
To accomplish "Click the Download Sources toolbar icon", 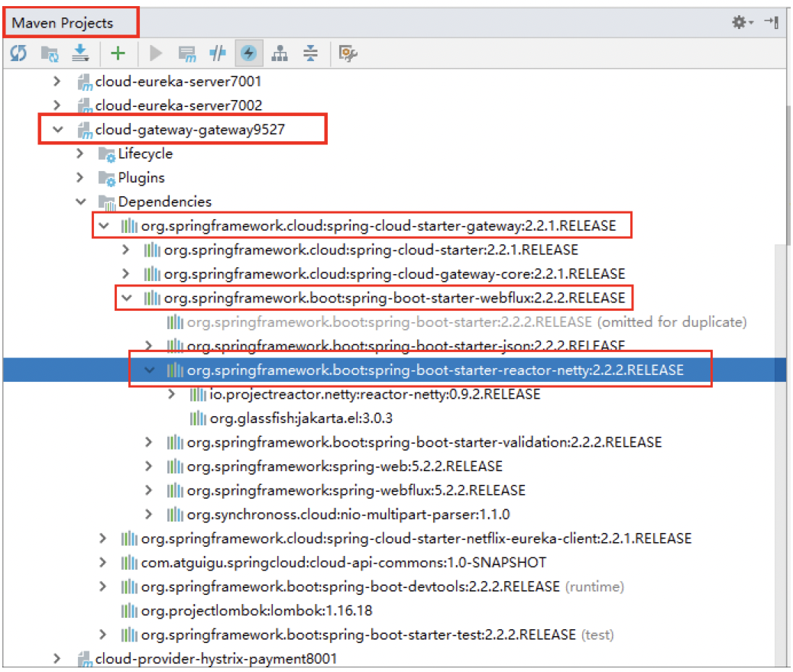I will 80,53.
